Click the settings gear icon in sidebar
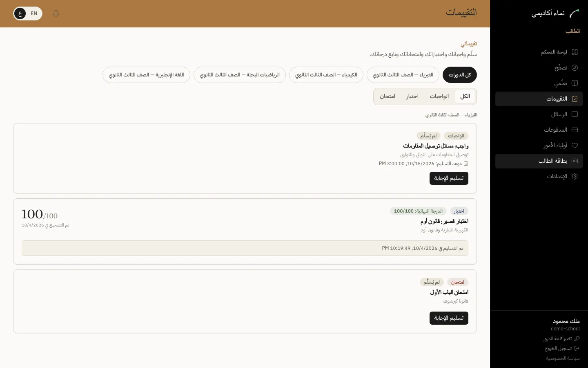Screen dimensions: 588x368 tap(575, 177)
